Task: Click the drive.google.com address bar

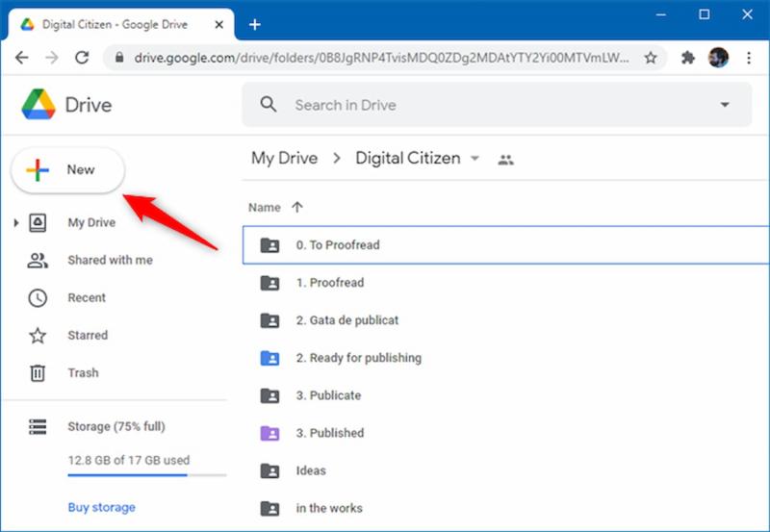Action: [381, 58]
